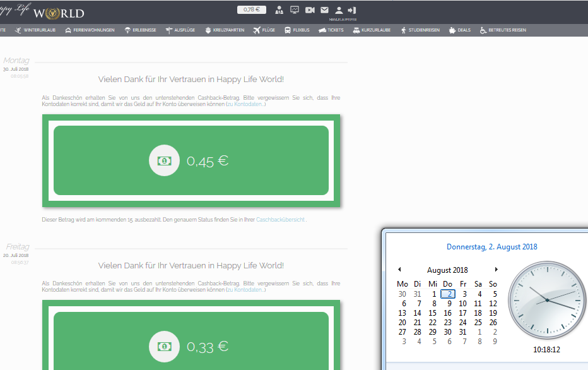The height and width of the screenshot is (370, 588).
Task: Select the Winterurlaub menu item
Action: coord(37,30)
